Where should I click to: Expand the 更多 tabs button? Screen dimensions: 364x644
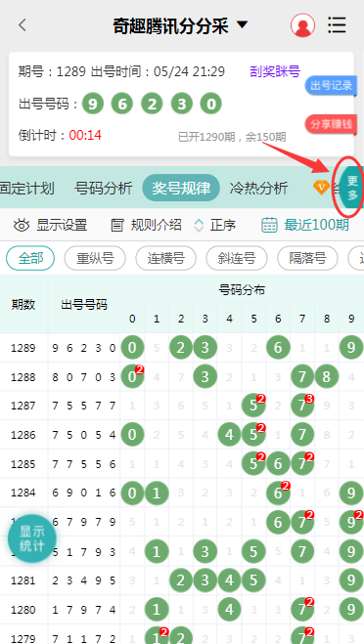[x=352, y=187]
